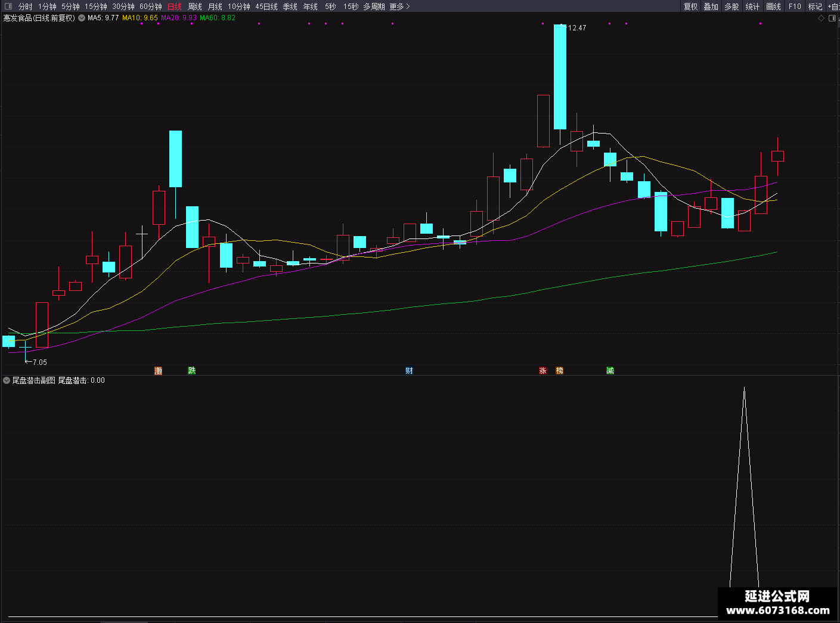Screen dimensions: 840x623
Task: Toggle the 叠加 overlay button
Action: 711,7
